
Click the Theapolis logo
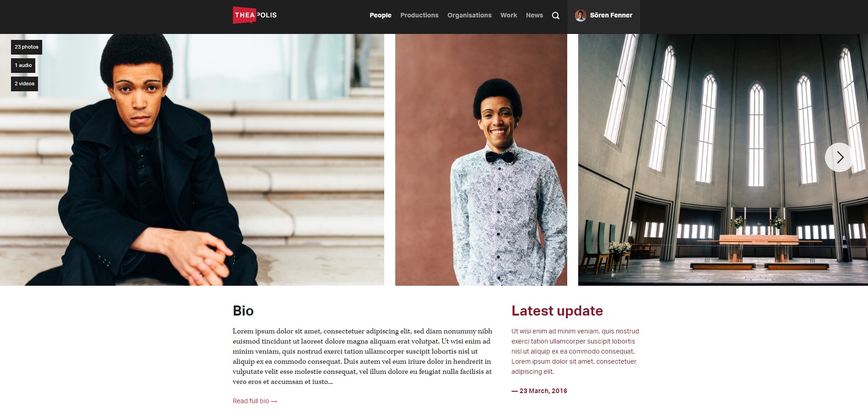coord(254,15)
